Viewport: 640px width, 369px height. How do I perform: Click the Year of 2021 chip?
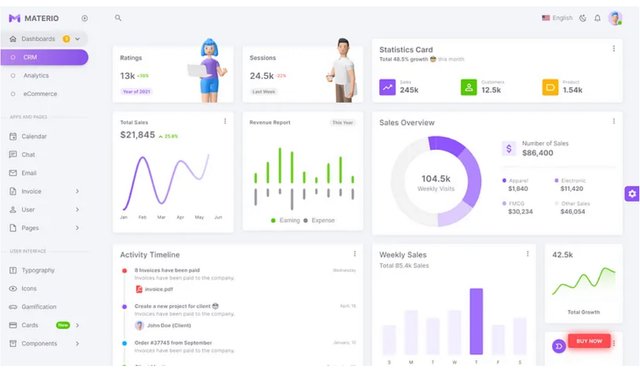pos(136,91)
